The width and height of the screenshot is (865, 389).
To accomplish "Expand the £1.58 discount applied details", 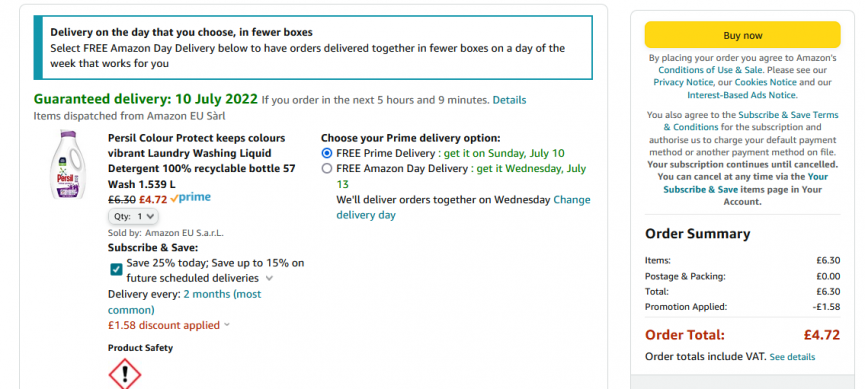I will [x=169, y=325].
